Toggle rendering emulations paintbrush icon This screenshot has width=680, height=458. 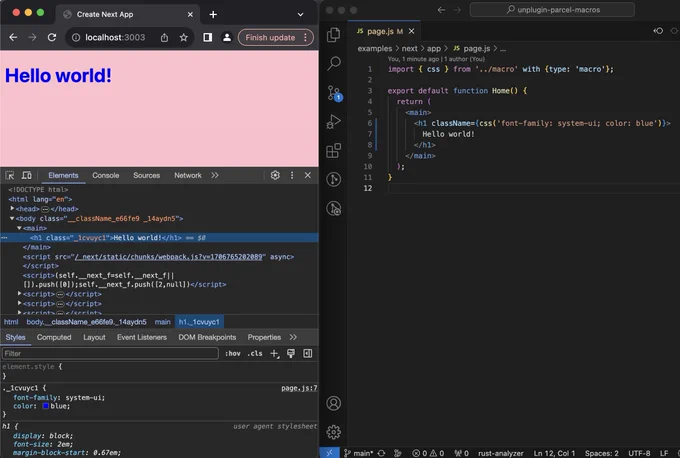tap(291, 353)
